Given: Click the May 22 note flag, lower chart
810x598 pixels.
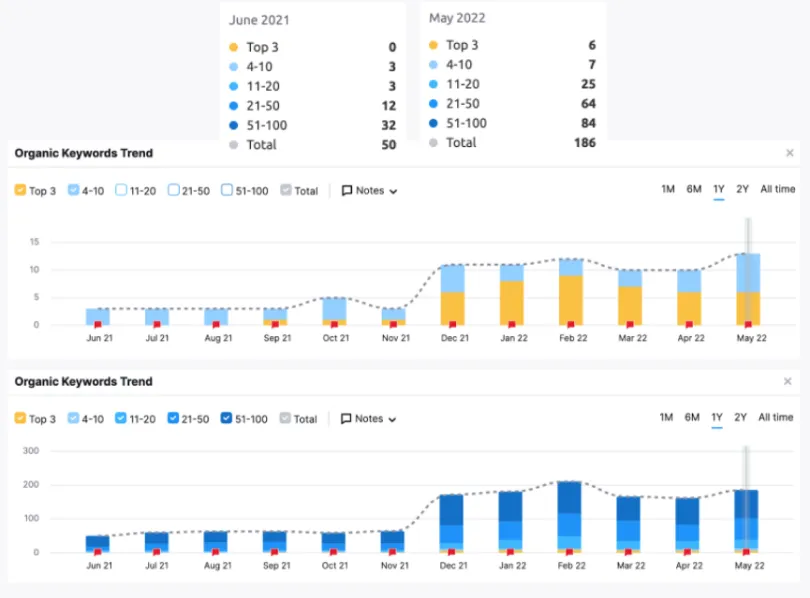Looking at the screenshot, I should click(746, 553).
